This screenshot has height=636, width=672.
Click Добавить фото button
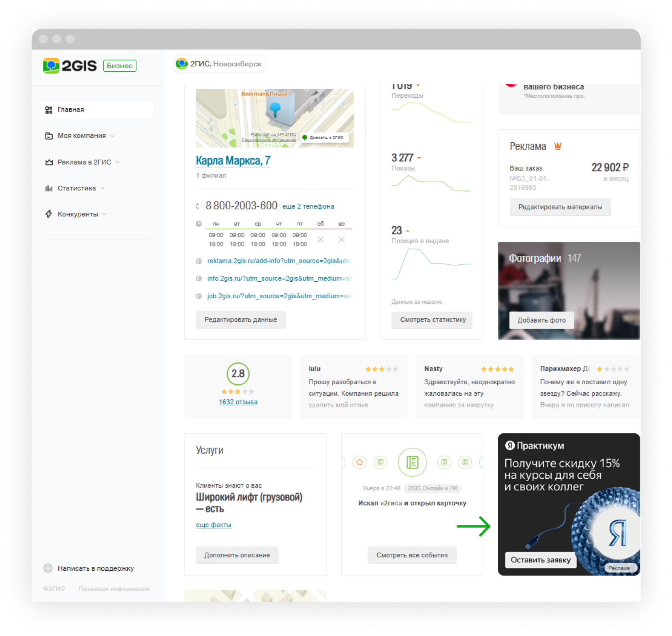tap(541, 320)
